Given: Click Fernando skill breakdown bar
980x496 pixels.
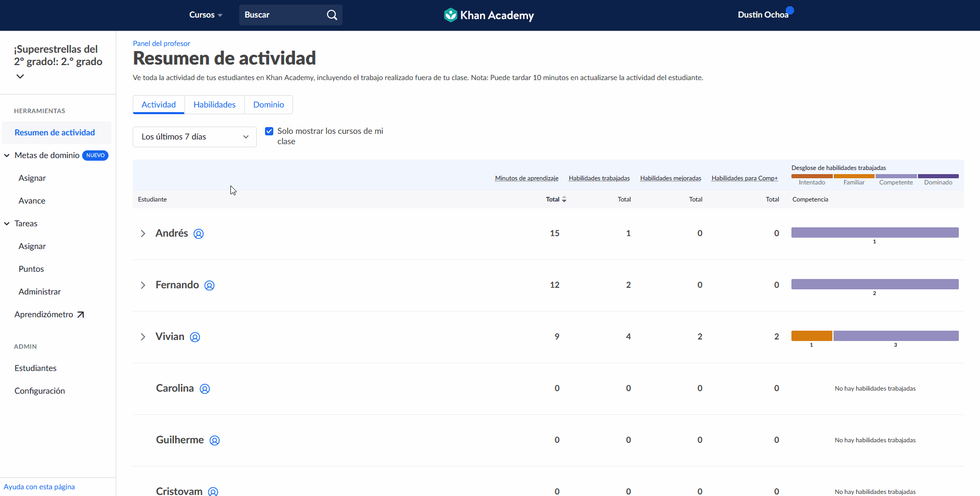Looking at the screenshot, I should coord(875,284).
